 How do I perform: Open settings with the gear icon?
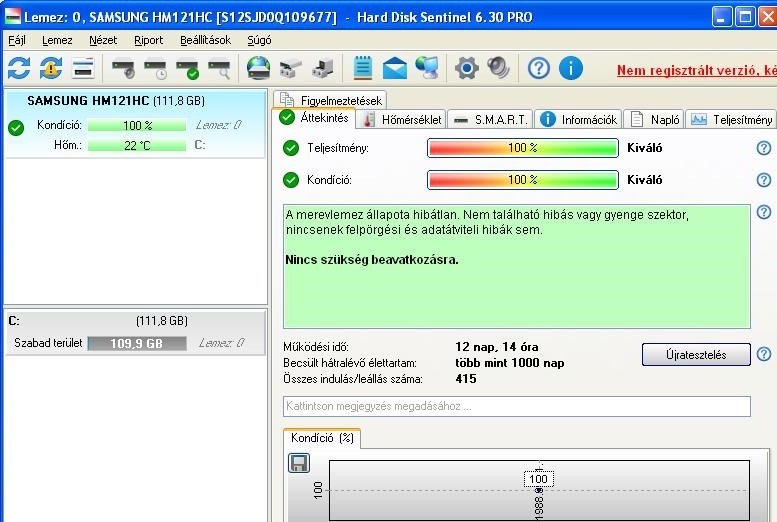[466, 68]
